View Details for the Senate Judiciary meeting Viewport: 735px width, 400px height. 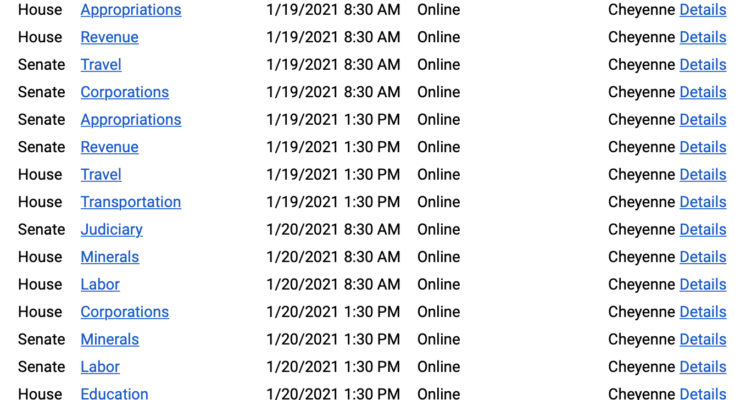click(703, 230)
